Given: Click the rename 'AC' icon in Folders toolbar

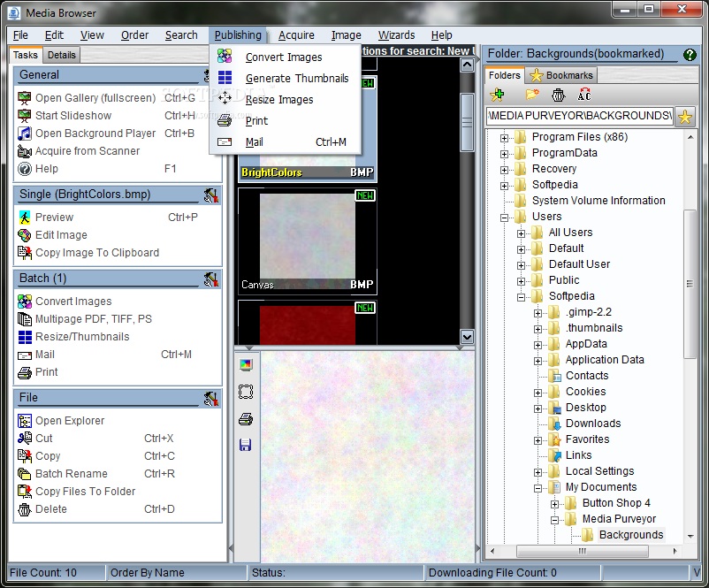Looking at the screenshot, I should click(x=583, y=95).
